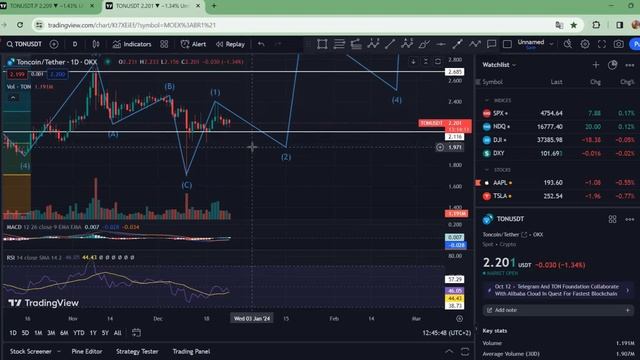Switch to 6M time range

tap(64, 333)
